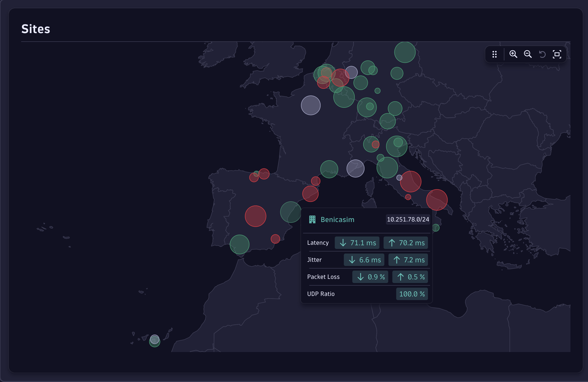Click the UDP Ratio 100.0 % value
This screenshot has width=588, height=382.
click(412, 294)
